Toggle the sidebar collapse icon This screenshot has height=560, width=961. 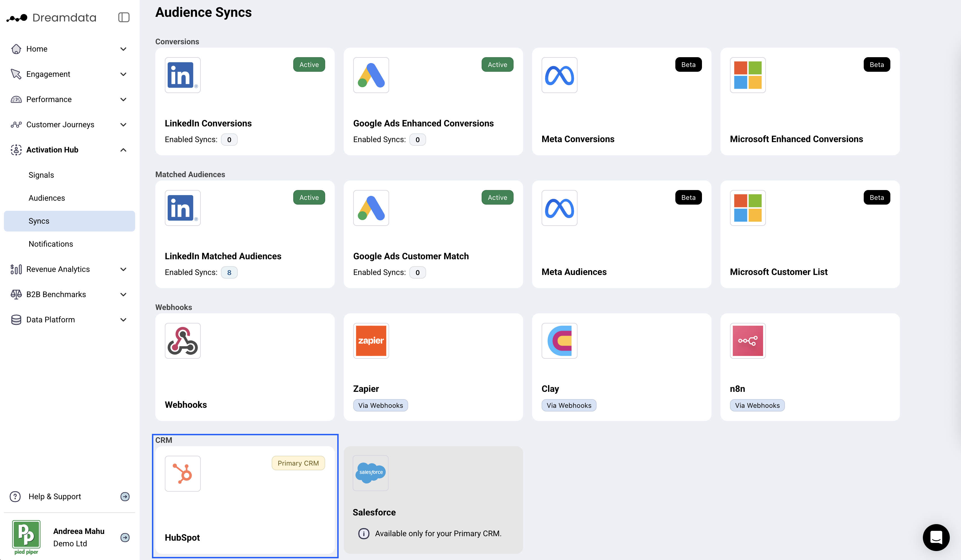pos(124,18)
